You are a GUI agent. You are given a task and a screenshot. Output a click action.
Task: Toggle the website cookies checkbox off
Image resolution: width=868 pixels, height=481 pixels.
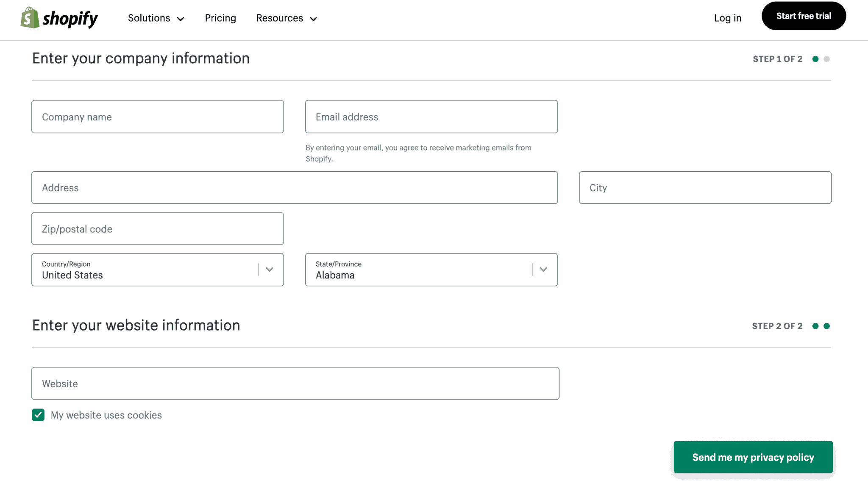point(38,415)
